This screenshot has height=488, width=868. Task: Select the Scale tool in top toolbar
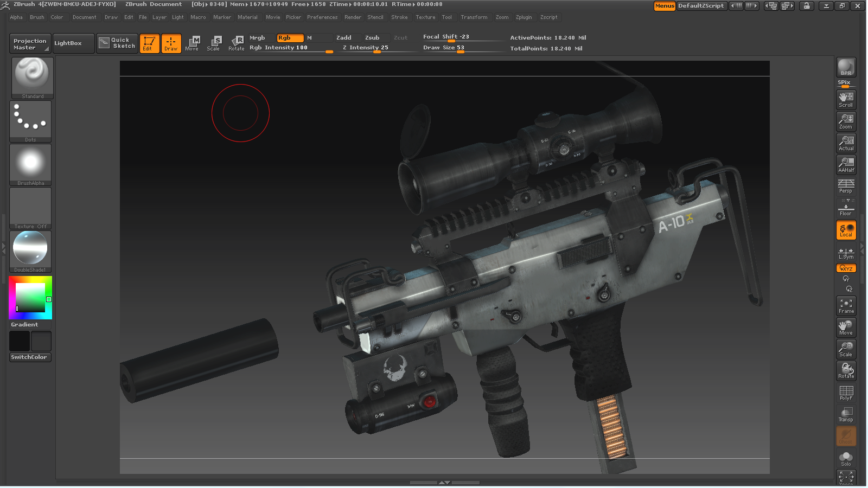pos(214,43)
